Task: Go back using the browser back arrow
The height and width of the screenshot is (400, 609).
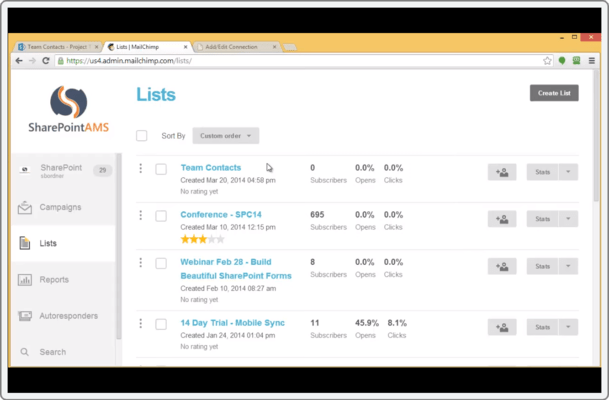Action: [19, 61]
